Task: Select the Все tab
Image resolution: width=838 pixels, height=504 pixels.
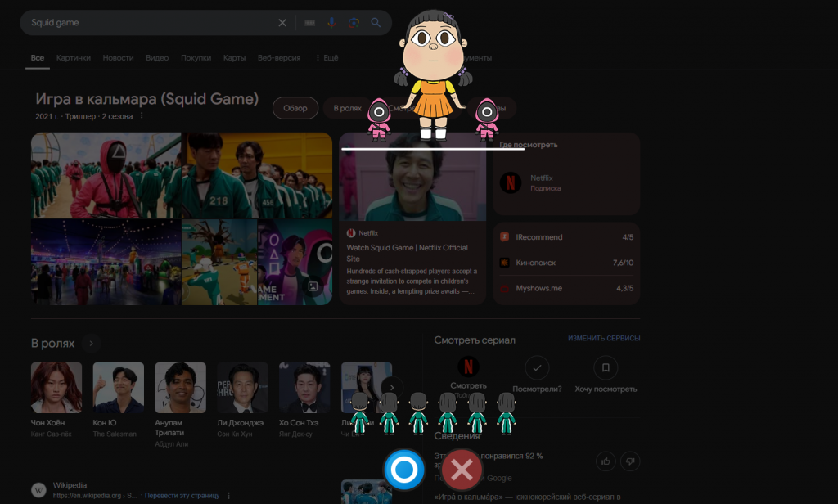Action: [38, 58]
